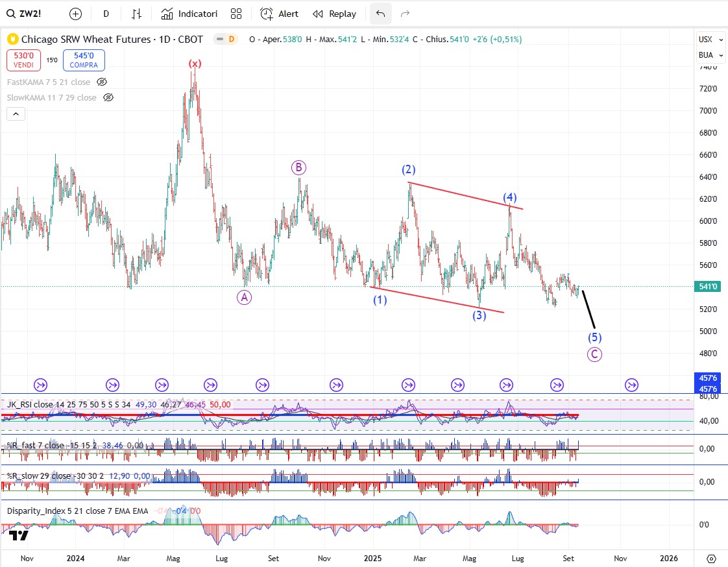Open the Indicatori menu
Viewport: 728px width, 567px height.
pyautogui.click(x=189, y=14)
